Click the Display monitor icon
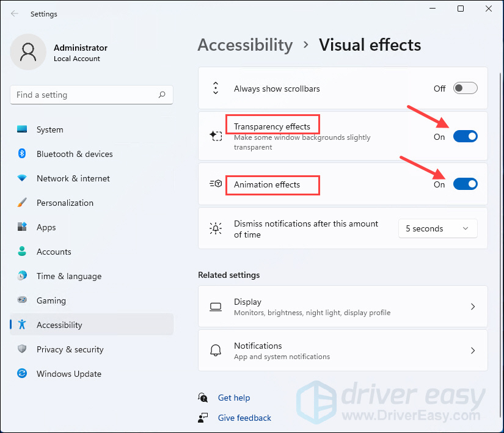 click(x=216, y=307)
